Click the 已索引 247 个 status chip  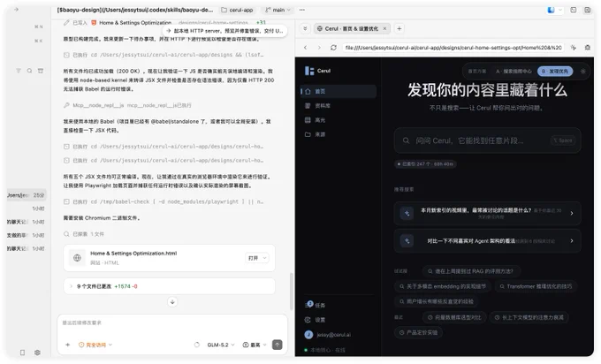pos(425,164)
